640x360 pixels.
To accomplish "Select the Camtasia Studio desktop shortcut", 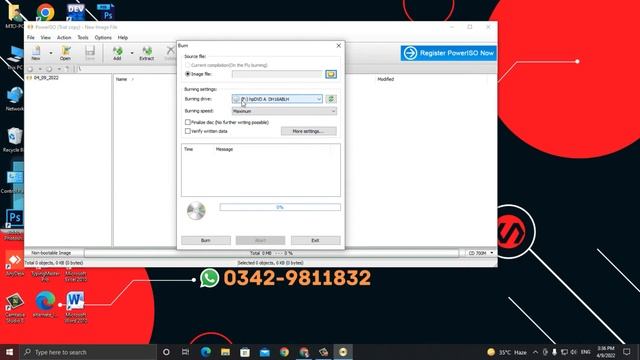I will tap(15, 308).
